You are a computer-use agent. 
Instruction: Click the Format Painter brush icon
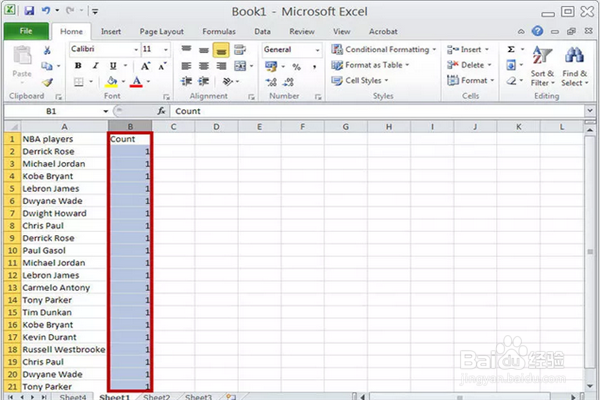(47, 82)
